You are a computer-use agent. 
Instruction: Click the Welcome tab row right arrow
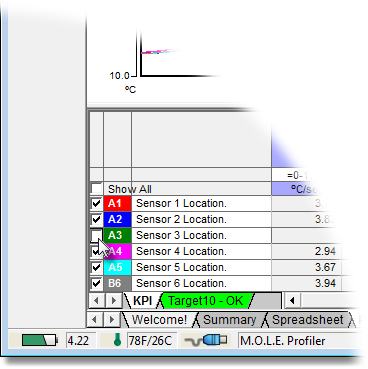click(x=111, y=320)
